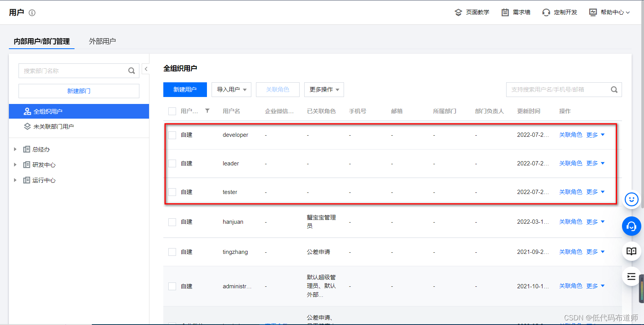Click the 研发中心 department icon

(x=27, y=165)
